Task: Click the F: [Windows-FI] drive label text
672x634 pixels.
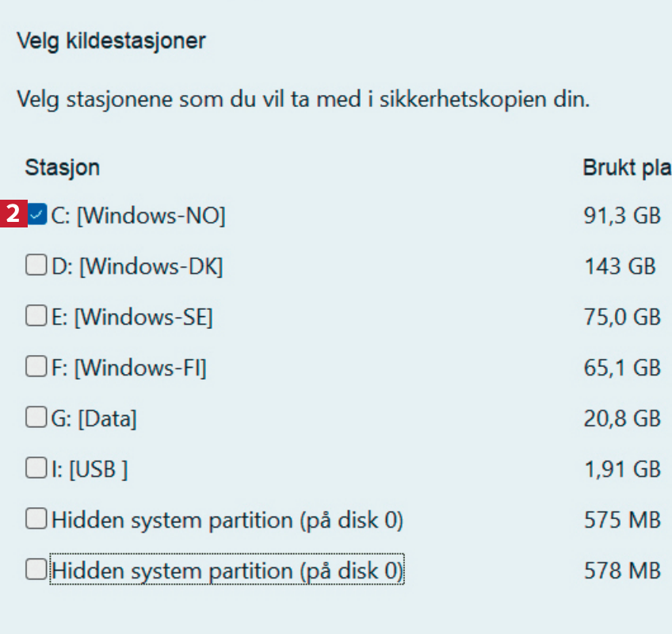Action: tap(129, 368)
